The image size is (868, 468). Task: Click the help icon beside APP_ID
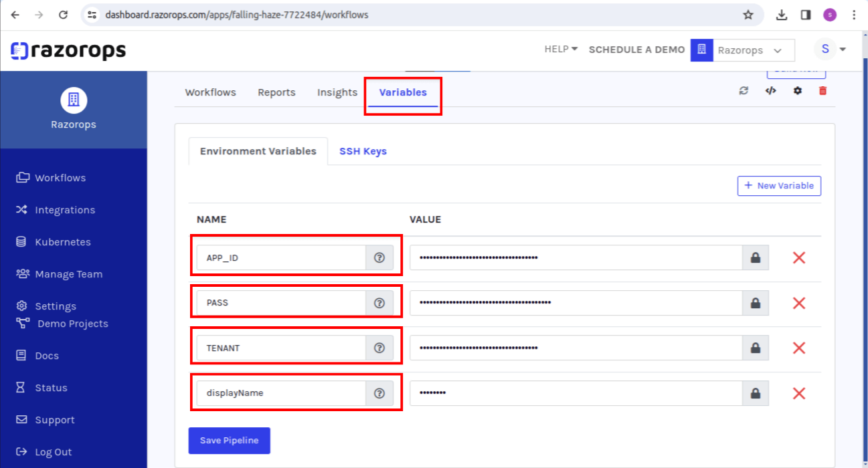point(379,257)
